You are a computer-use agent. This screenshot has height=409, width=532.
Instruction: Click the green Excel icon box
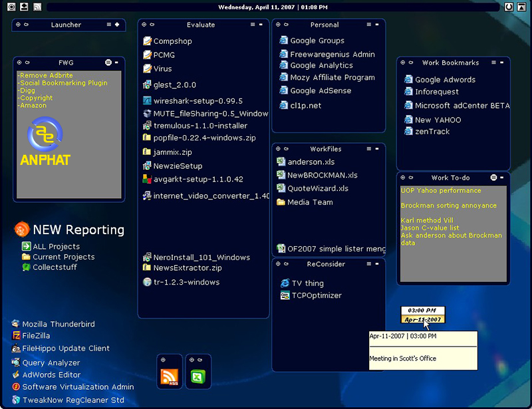(x=198, y=376)
